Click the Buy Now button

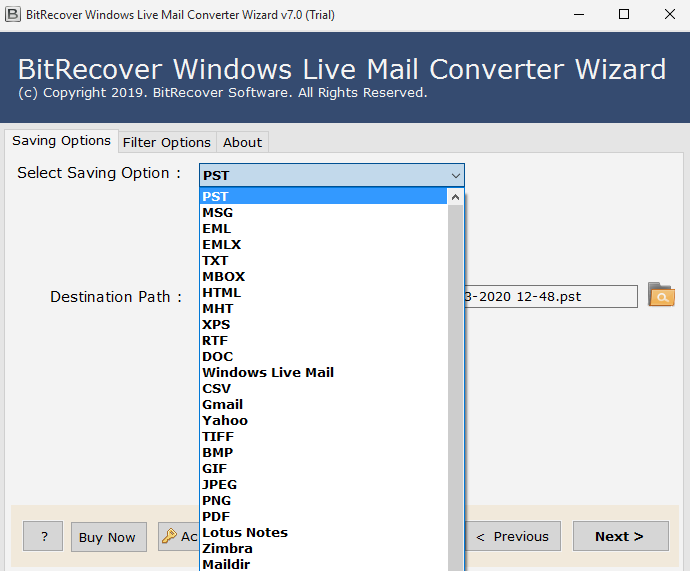click(107, 537)
